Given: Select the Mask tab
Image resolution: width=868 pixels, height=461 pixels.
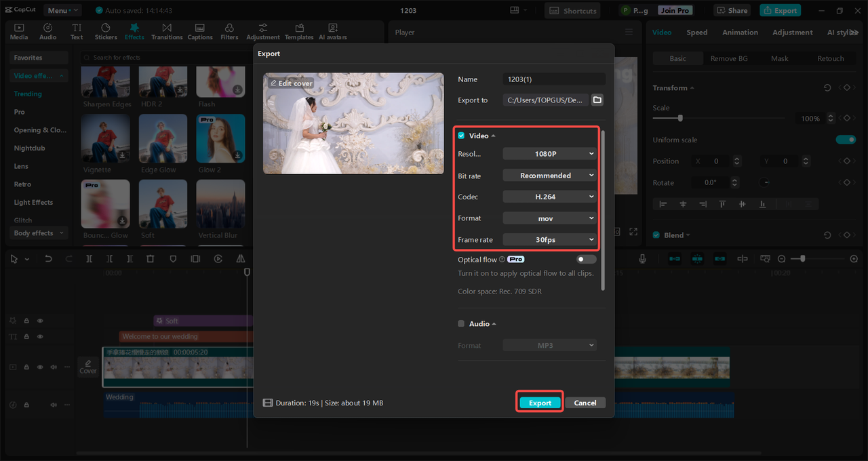Looking at the screenshot, I should pyautogui.click(x=780, y=59).
